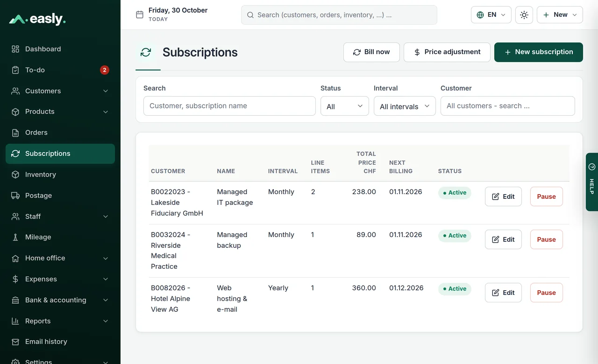Click the Orders document icon
The width and height of the screenshot is (598, 364).
coord(15,133)
